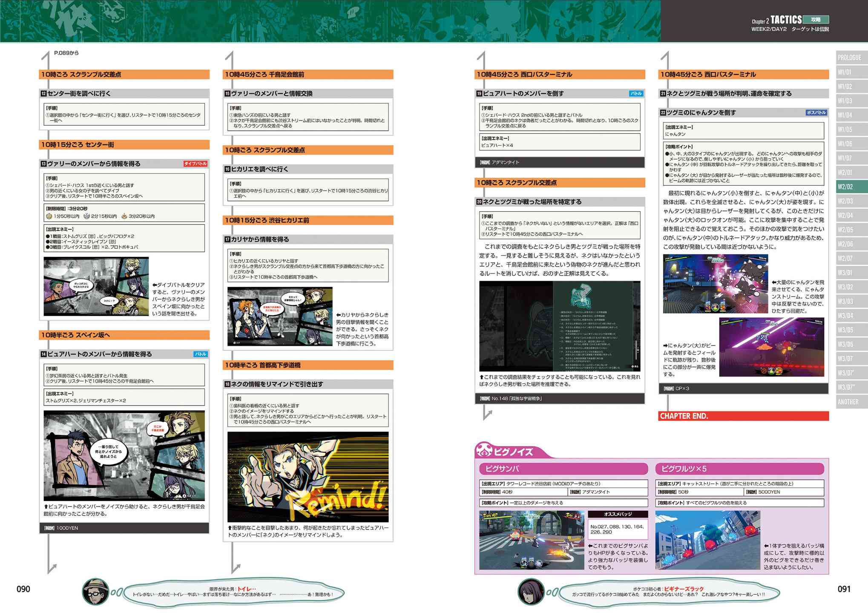Click the blue ボスバトル badge on step 22
The width and height of the screenshot is (868, 613).
point(816,112)
